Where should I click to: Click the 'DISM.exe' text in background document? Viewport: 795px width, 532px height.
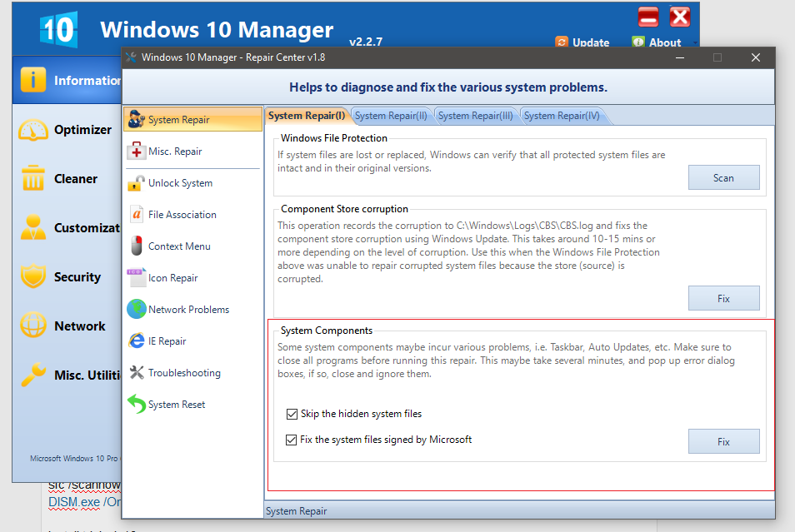pyautogui.click(x=74, y=502)
